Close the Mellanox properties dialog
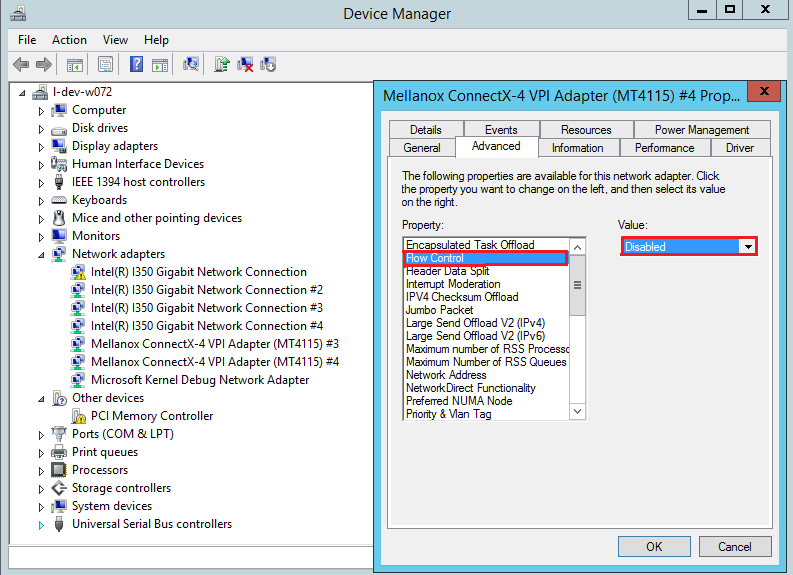Screen dimensions: 793x575 click(x=764, y=91)
